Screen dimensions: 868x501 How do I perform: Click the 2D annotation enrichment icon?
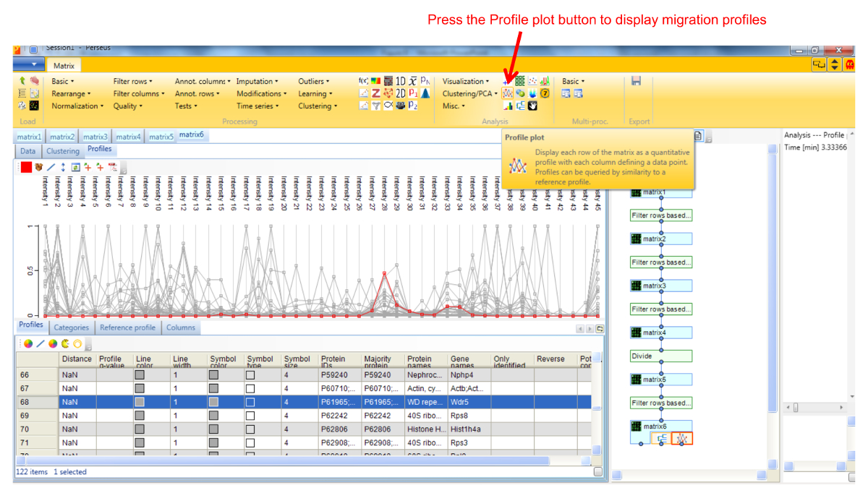tap(400, 94)
